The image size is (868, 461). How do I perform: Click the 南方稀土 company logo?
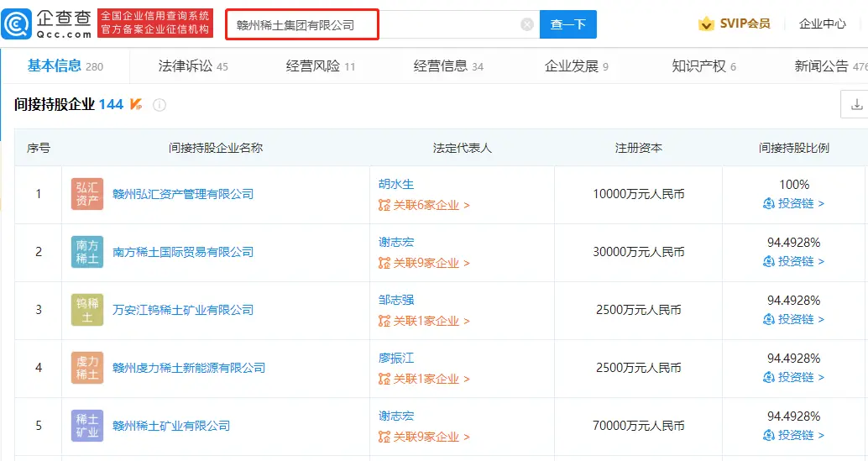(87, 252)
